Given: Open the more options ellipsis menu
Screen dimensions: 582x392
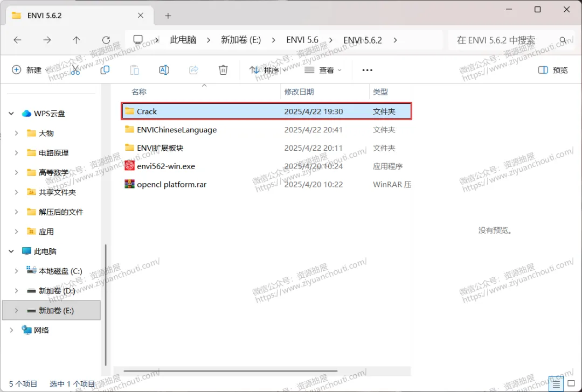Looking at the screenshot, I should [x=367, y=70].
